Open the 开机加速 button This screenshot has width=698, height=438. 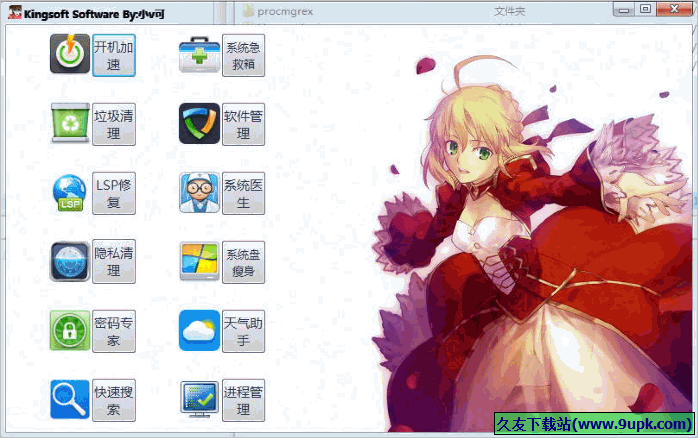114,56
